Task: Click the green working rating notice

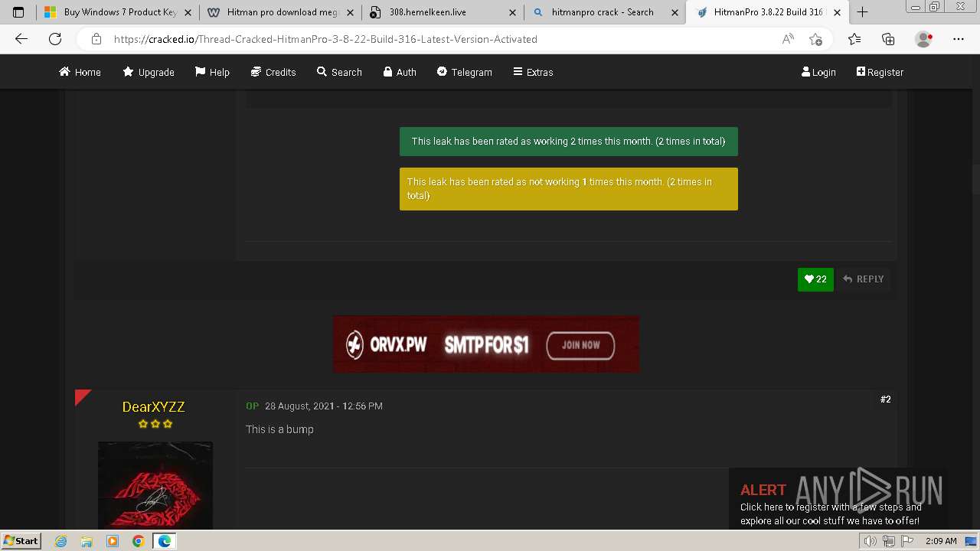Action: point(569,142)
